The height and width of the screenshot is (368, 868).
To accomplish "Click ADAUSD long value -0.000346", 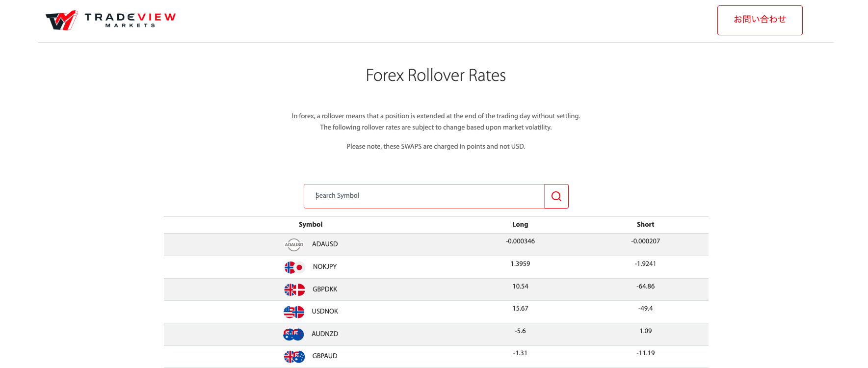I will (520, 241).
